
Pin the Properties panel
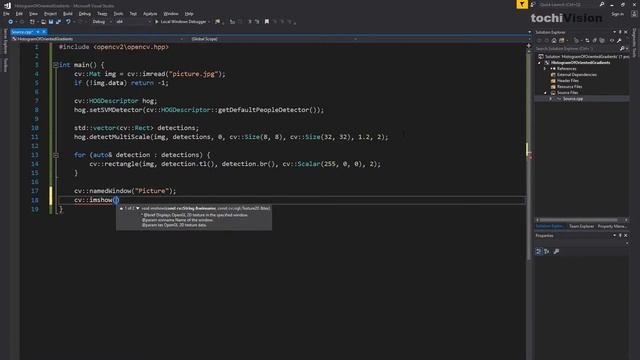[620, 236]
